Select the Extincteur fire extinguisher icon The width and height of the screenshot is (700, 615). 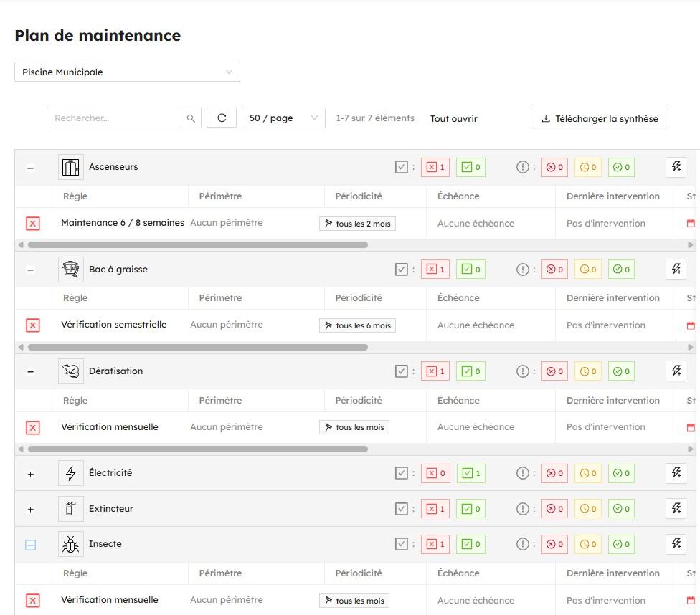(x=70, y=508)
